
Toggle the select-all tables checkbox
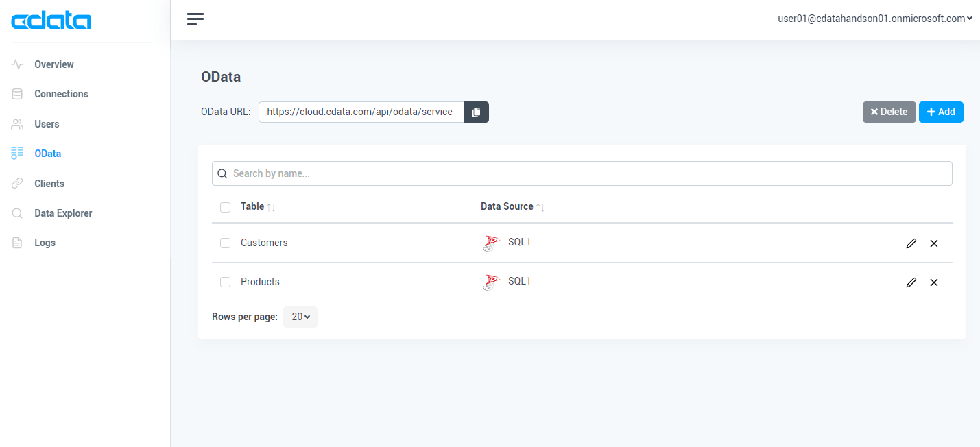pyautogui.click(x=225, y=207)
